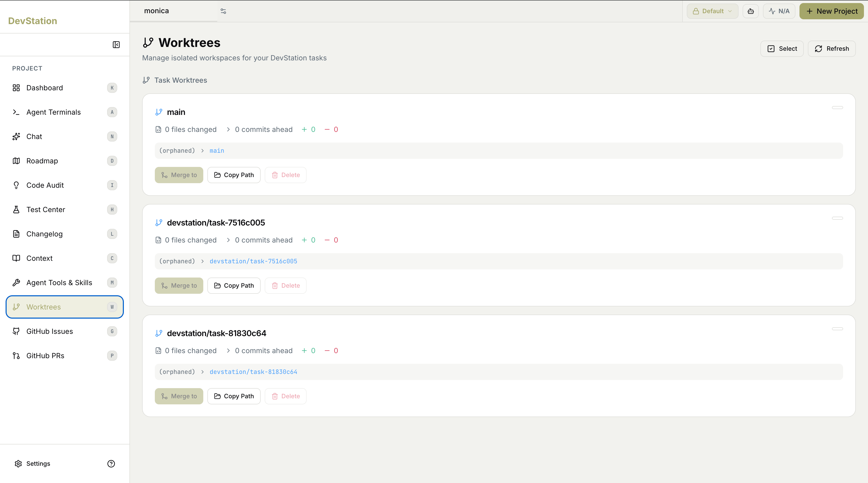Click "0 commits ahead" on task-81830c64 card
The height and width of the screenshot is (483, 868).
pos(264,351)
